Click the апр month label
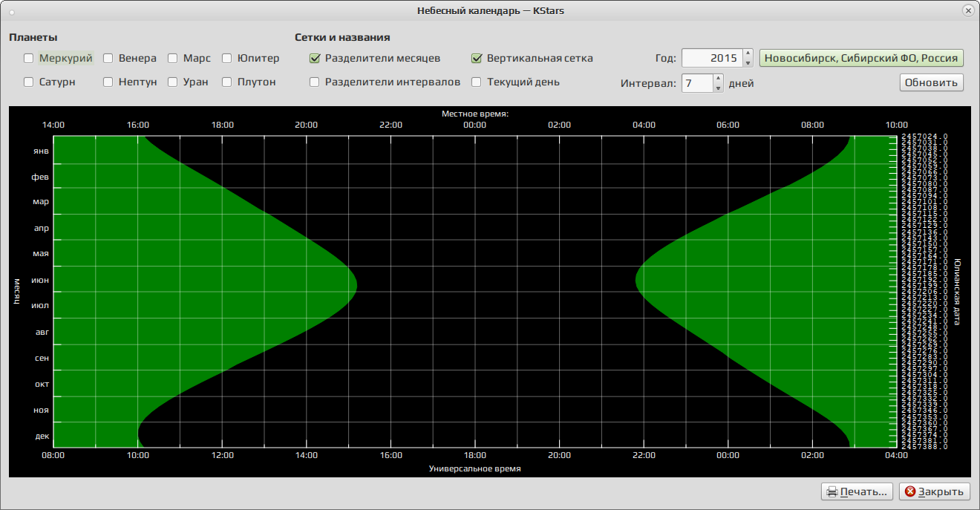 (42, 228)
